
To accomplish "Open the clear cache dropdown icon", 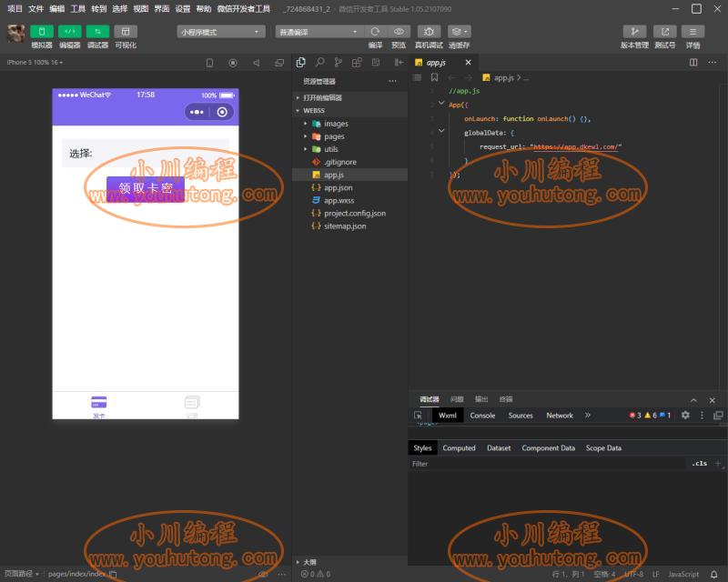I will [x=460, y=32].
